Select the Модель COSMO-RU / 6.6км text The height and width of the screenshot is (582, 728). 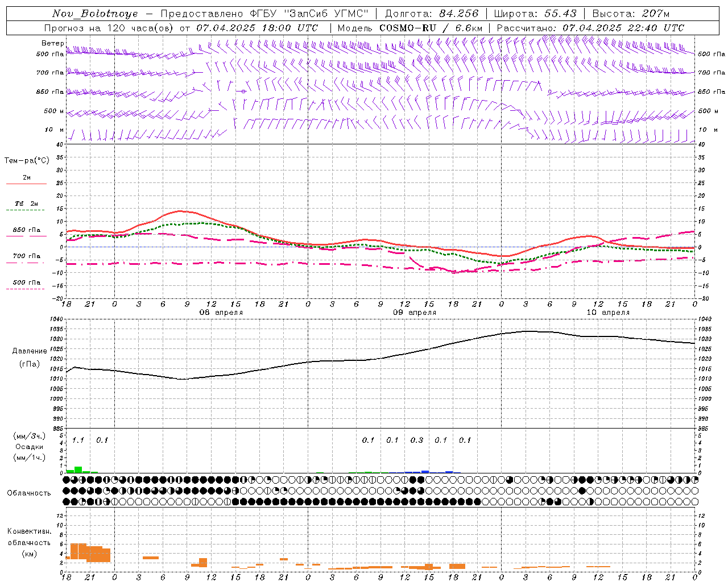(410, 28)
